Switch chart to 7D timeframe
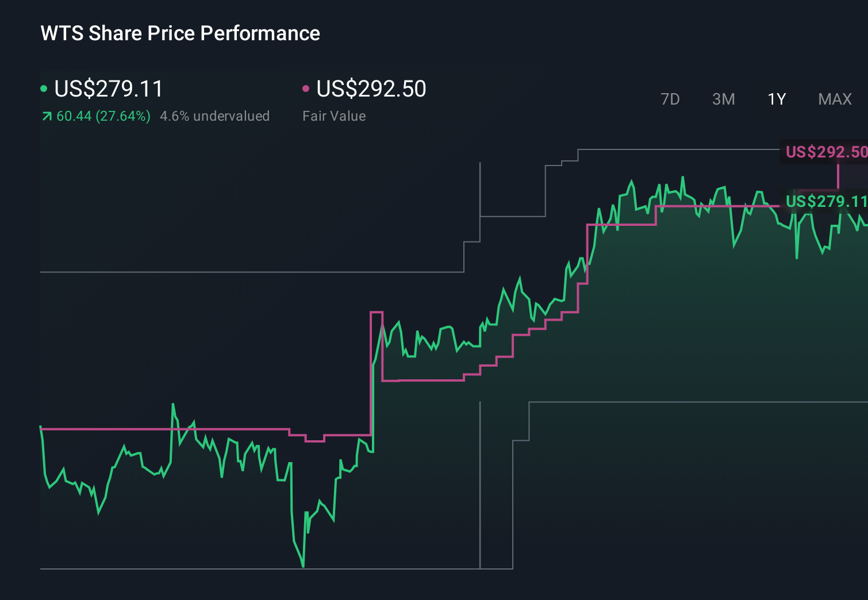 670,99
